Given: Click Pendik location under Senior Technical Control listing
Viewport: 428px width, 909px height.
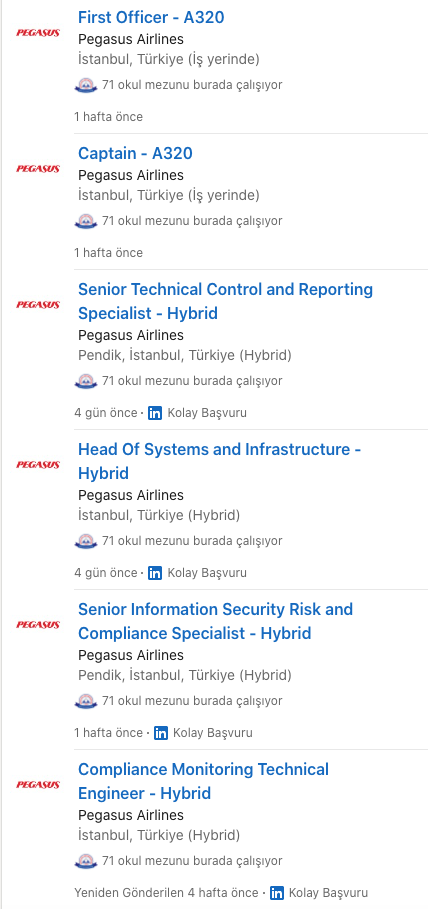Looking at the screenshot, I should tap(185, 356).
